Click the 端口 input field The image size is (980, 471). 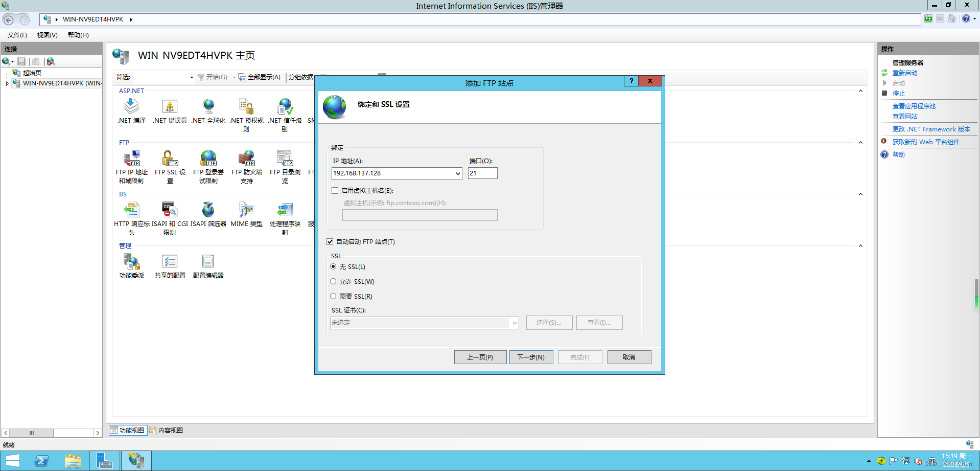point(482,173)
